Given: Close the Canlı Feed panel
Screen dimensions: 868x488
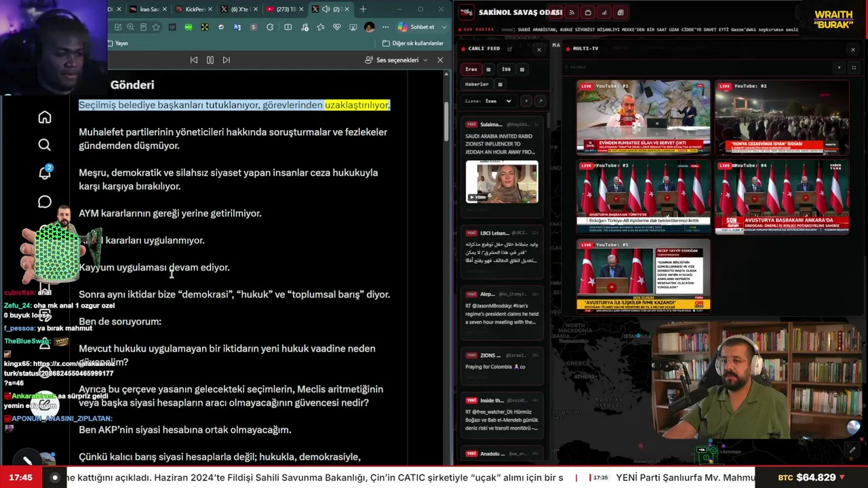Looking at the screenshot, I should click(539, 49).
